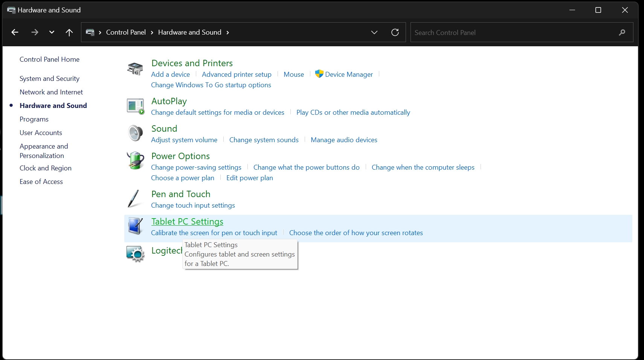
Task: Click the Logitech gear icon
Action: click(x=135, y=254)
